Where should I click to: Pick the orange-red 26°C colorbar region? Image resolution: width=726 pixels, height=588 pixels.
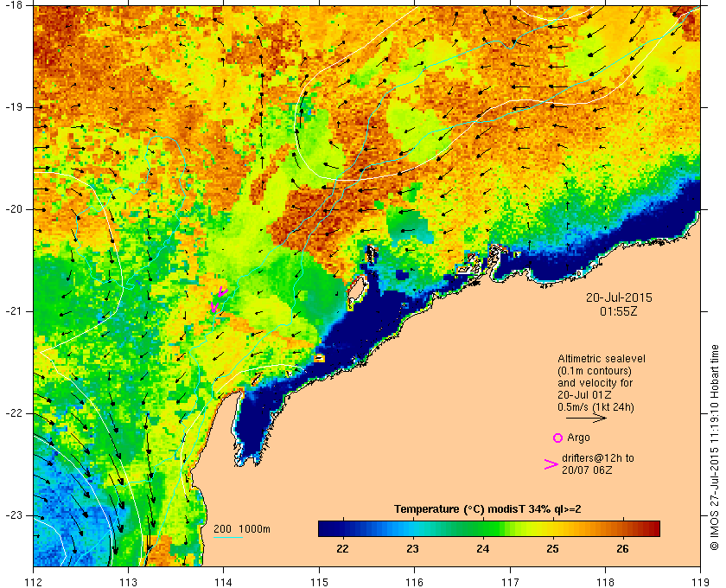coord(623,528)
